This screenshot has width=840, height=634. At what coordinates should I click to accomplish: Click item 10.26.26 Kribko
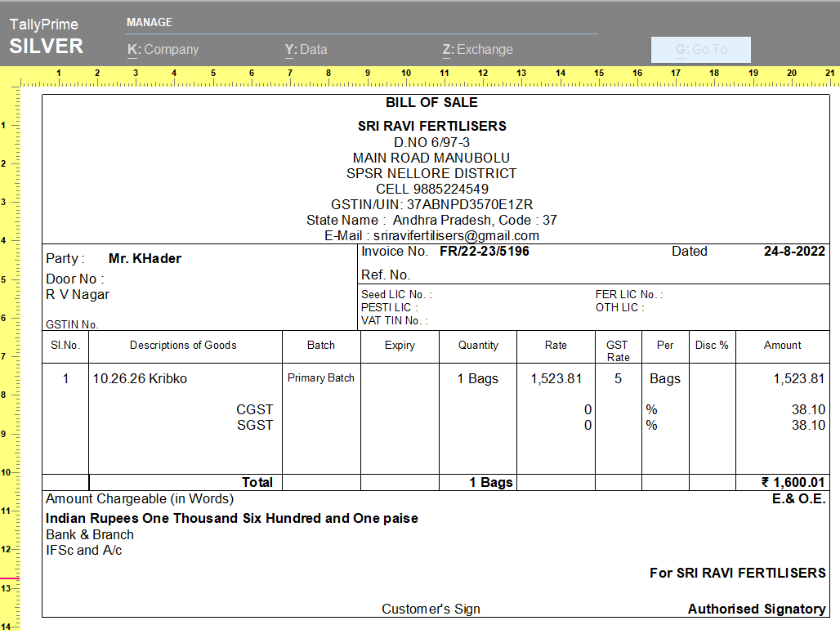140,378
